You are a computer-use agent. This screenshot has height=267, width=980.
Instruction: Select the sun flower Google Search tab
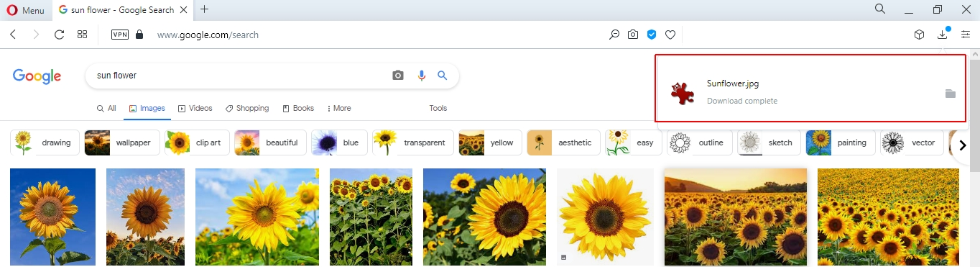[122, 10]
